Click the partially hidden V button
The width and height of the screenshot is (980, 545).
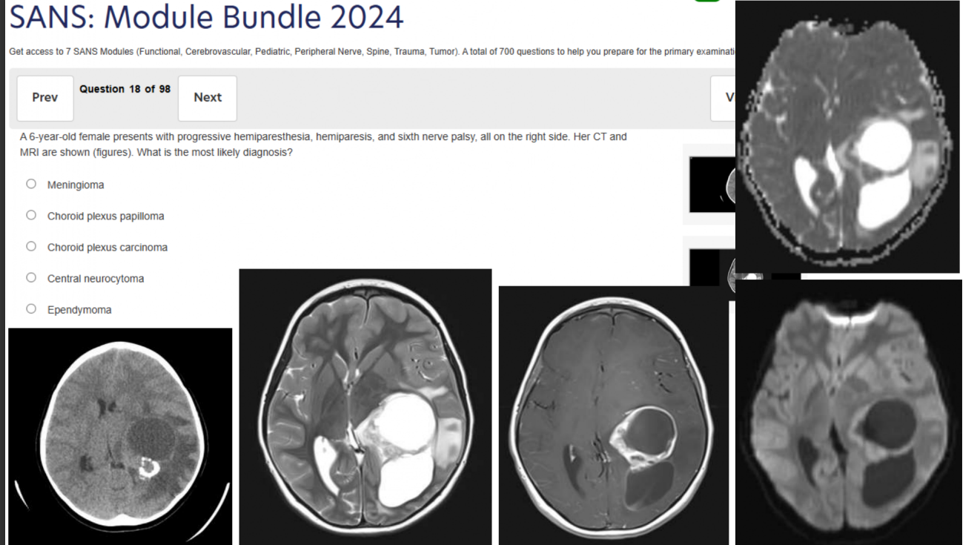pos(723,98)
